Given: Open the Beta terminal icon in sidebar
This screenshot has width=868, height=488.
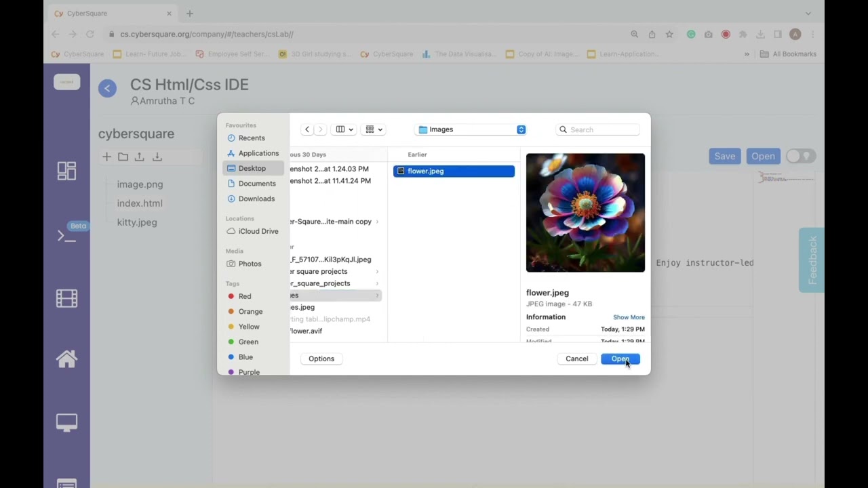Looking at the screenshot, I should (x=66, y=235).
